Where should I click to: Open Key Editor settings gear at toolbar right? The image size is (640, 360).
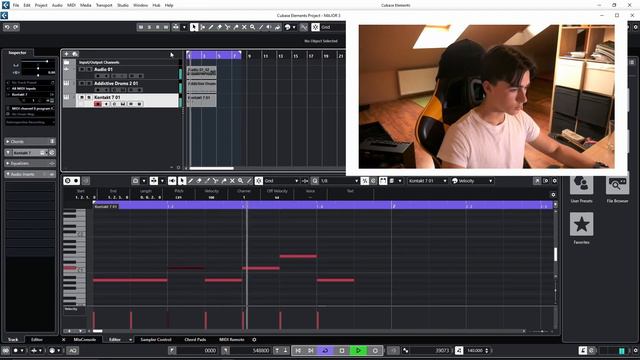(554, 181)
